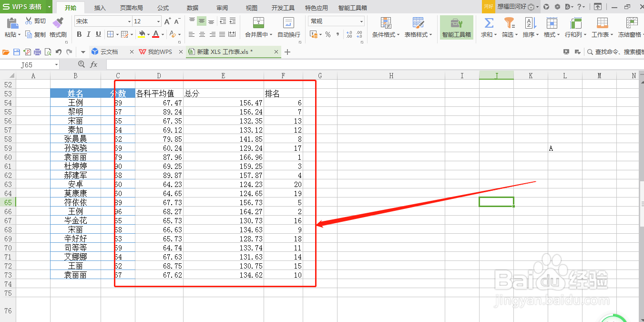This screenshot has width=644, height=322.
Task: Click the Paste (粘贴) clipboard icon
Action: tap(12, 24)
